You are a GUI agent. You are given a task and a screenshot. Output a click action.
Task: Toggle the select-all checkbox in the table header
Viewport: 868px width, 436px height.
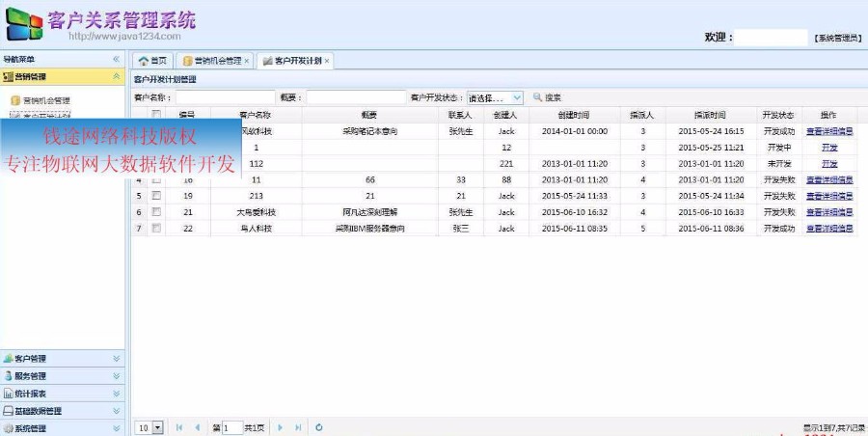pos(156,115)
